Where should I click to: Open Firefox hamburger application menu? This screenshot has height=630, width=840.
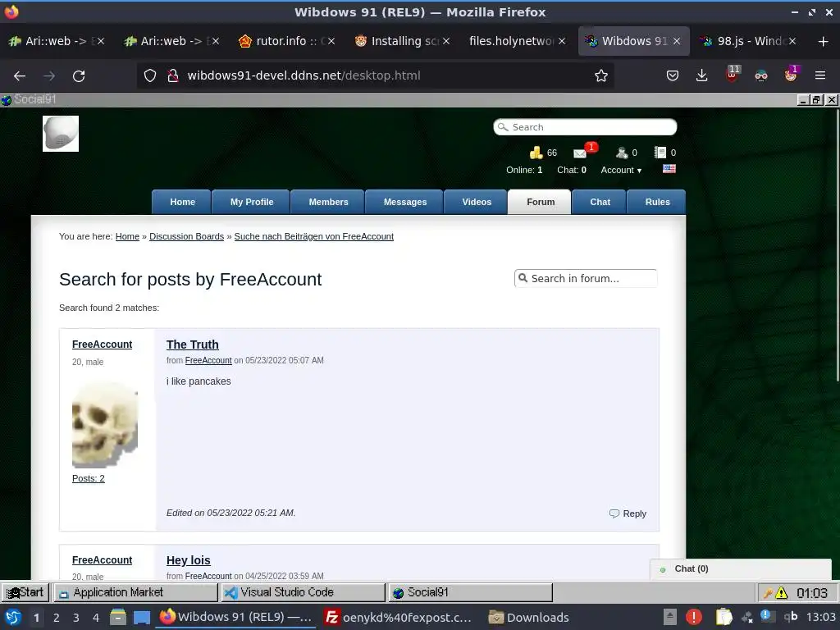(820, 75)
